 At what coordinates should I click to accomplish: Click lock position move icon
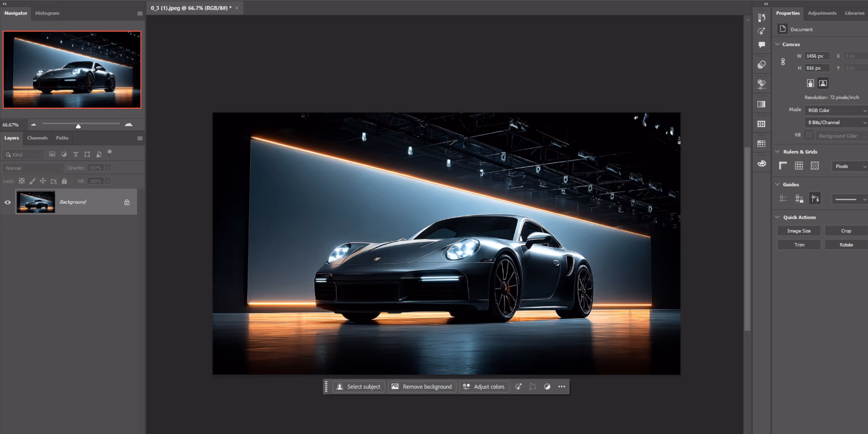pyautogui.click(x=43, y=181)
